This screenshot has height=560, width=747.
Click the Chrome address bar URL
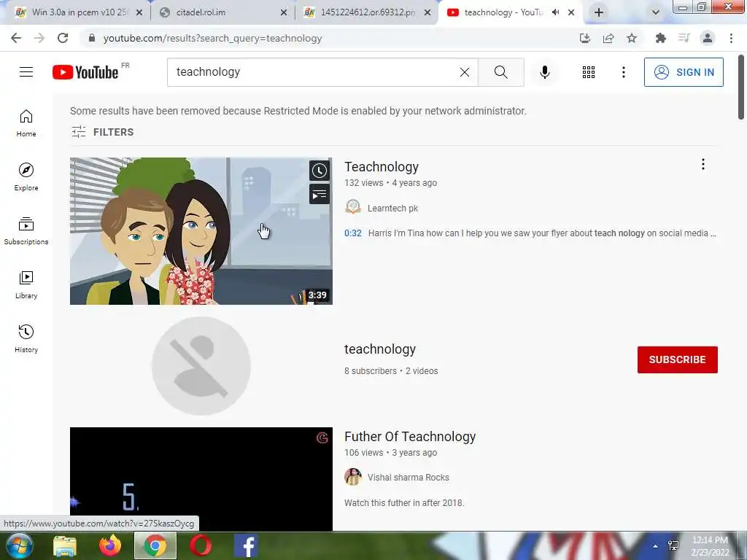pyautogui.click(x=212, y=38)
